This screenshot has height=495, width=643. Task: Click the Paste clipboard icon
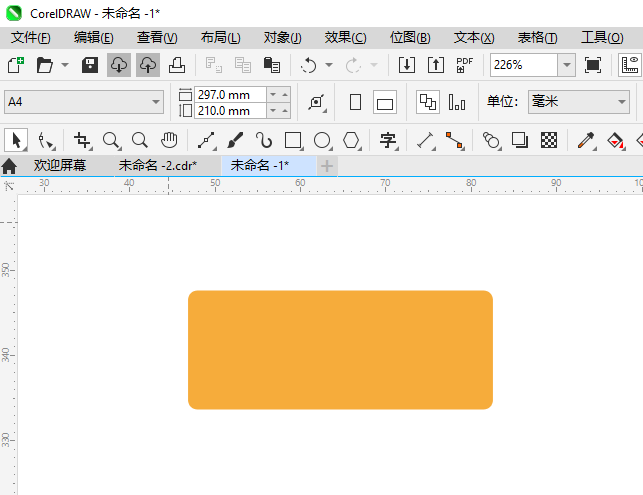271,65
